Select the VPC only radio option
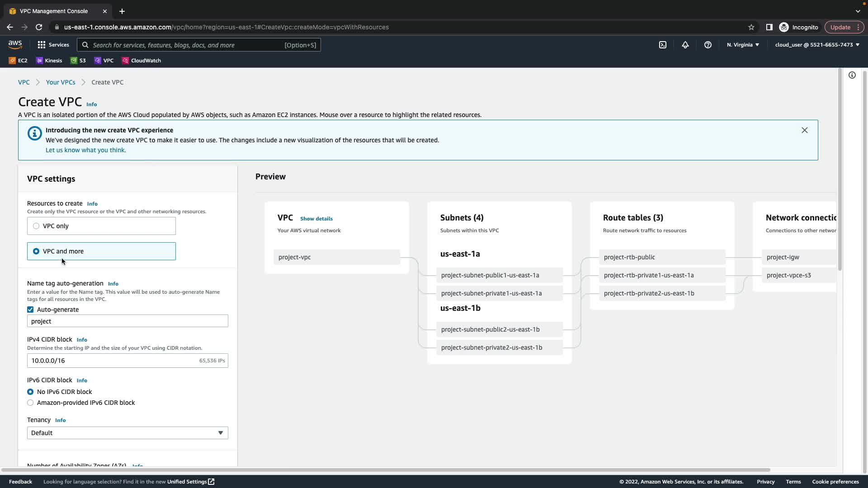This screenshot has height=488, width=868. [x=36, y=226]
